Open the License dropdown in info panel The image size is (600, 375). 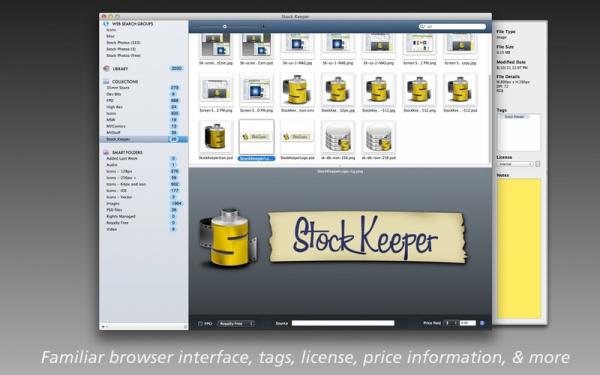[515, 164]
